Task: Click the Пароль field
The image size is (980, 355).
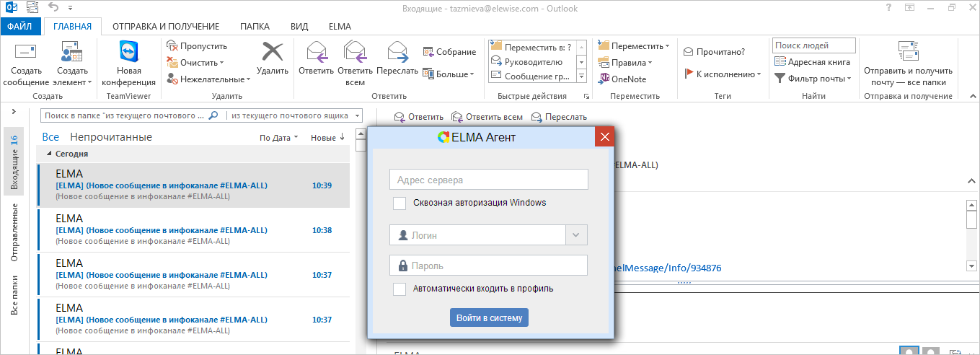Action: point(489,266)
